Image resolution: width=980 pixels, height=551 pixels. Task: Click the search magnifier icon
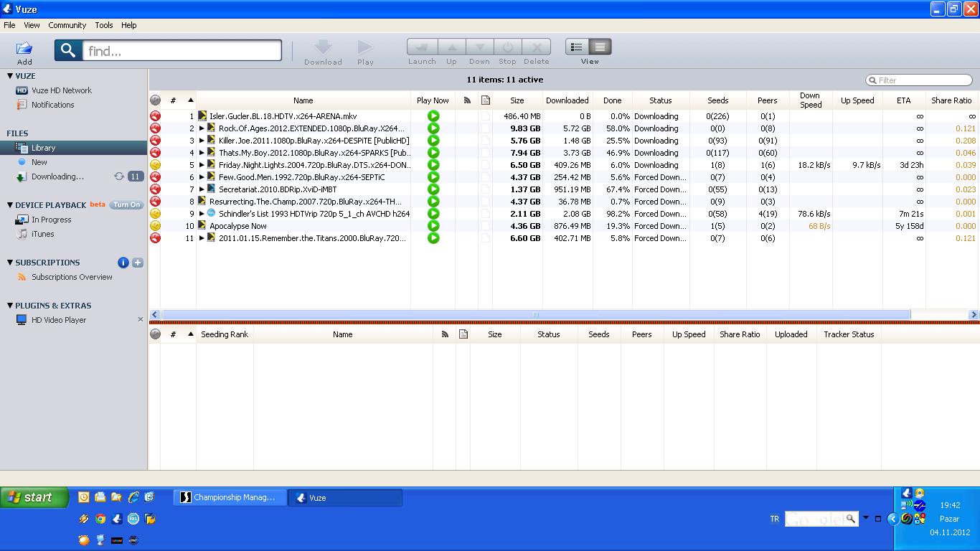[x=68, y=50]
